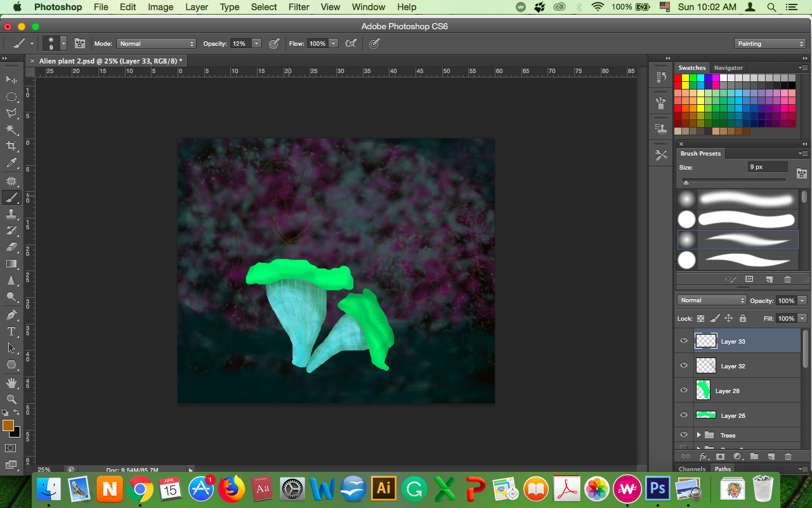Hide the Trees group layer
Viewport: 812px width, 508px height.
[x=684, y=435]
